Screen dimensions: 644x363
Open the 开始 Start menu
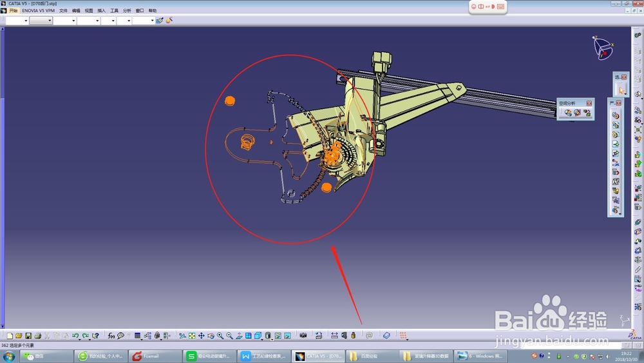pos(13,11)
